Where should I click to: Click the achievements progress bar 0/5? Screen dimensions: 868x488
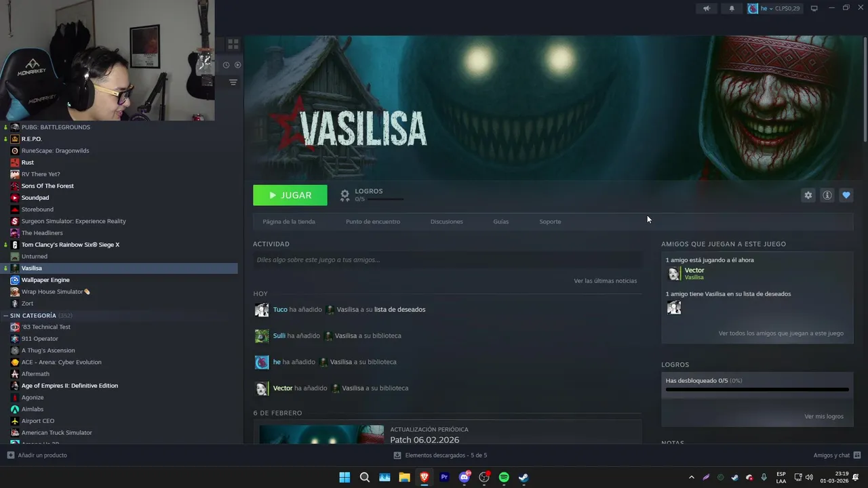[757, 390]
